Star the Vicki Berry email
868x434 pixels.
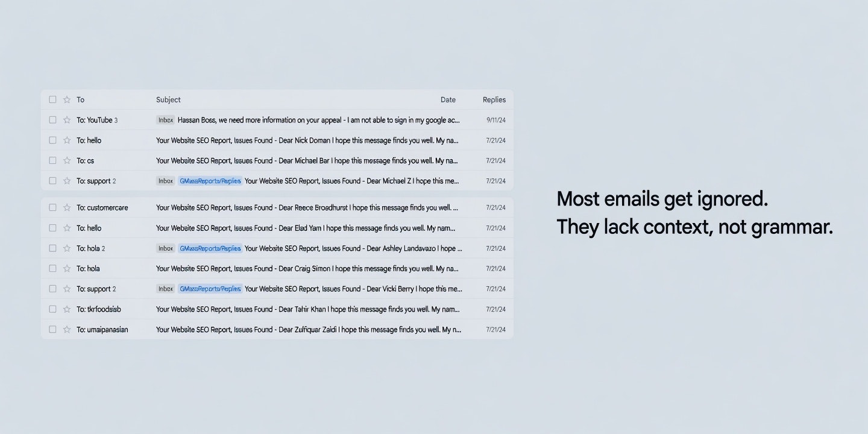coord(67,289)
